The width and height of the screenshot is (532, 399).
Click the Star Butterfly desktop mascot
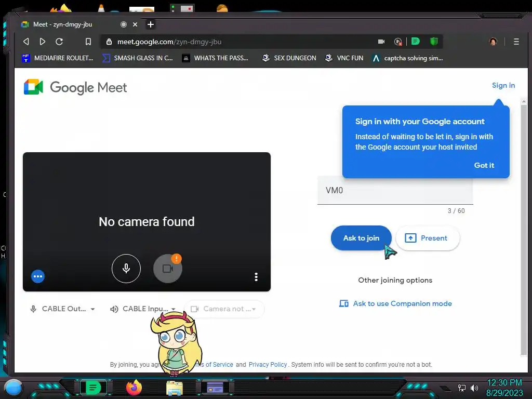pos(176,343)
